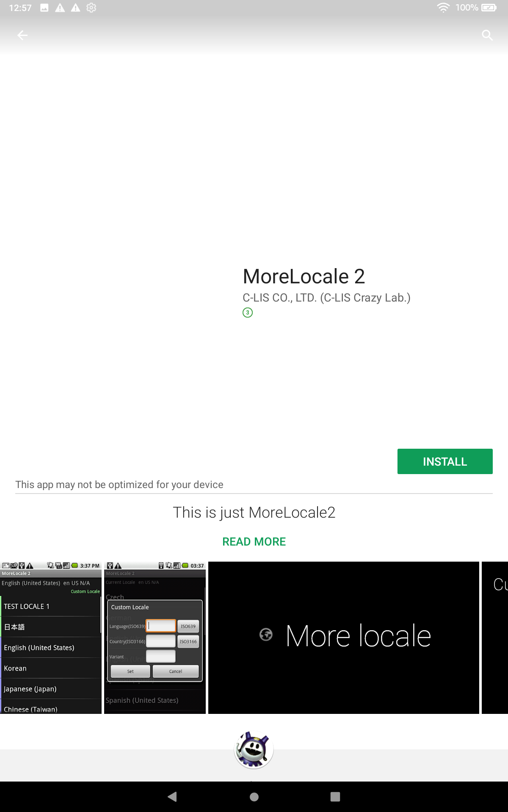Open the developer name C-LIS CO., LTD.
508x812 pixels.
(x=326, y=298)
